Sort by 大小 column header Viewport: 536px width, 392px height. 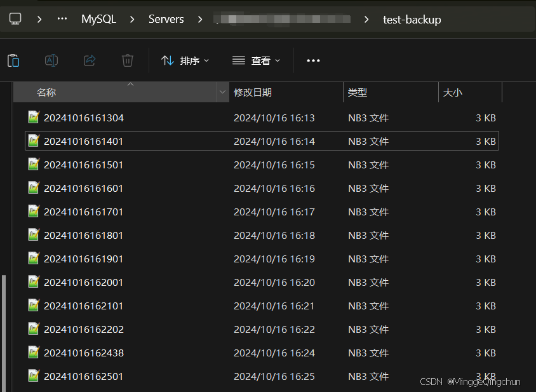click(x=452, y=92)
